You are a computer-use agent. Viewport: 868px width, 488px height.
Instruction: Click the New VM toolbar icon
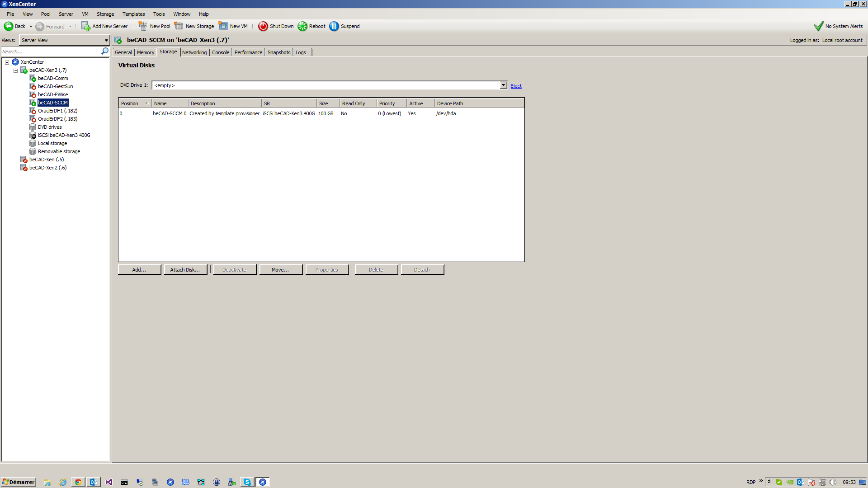tap(223, 26)
